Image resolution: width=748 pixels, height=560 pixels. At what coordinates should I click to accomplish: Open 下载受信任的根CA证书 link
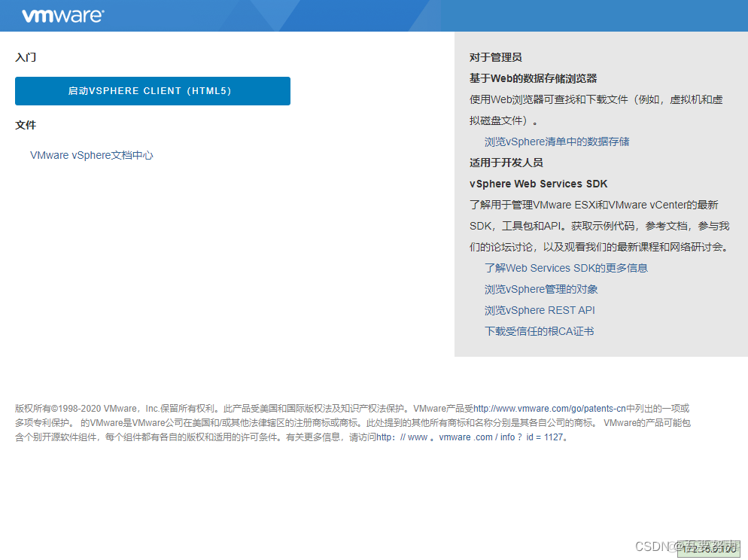pyautogui.click(x=539, y=331)
